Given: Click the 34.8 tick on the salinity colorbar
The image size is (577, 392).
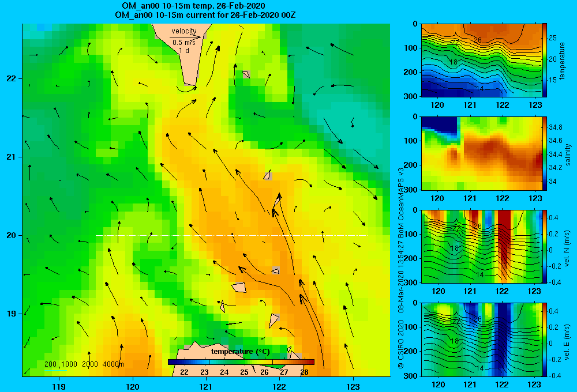Looking at the screenshot, I should [555, 127].
